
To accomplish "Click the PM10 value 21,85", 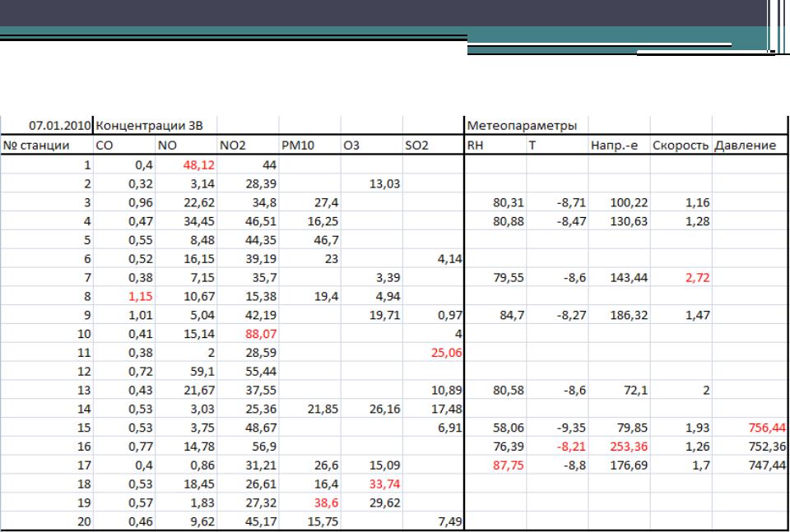I will point(323,409).
